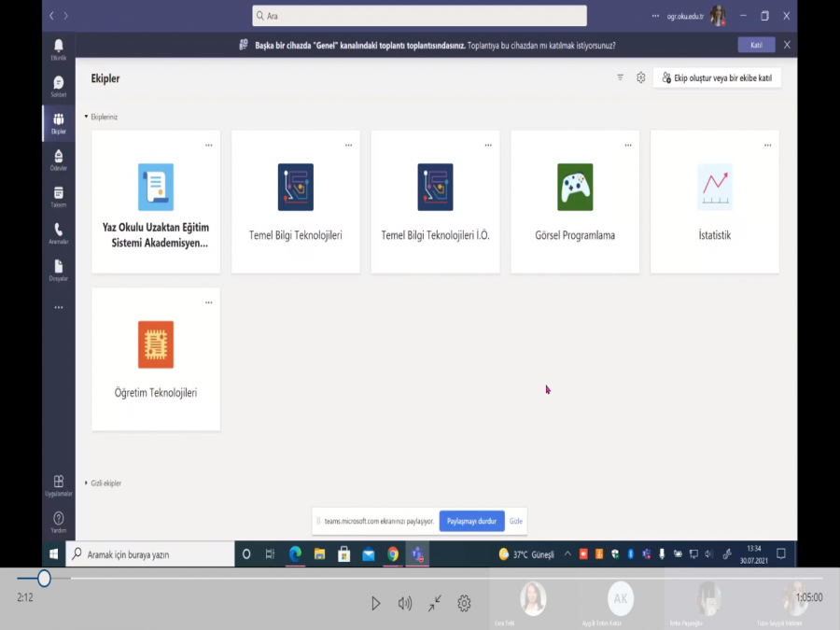
Task: Open Ödevler assignments in the sidebar
Action: point(59,161)
